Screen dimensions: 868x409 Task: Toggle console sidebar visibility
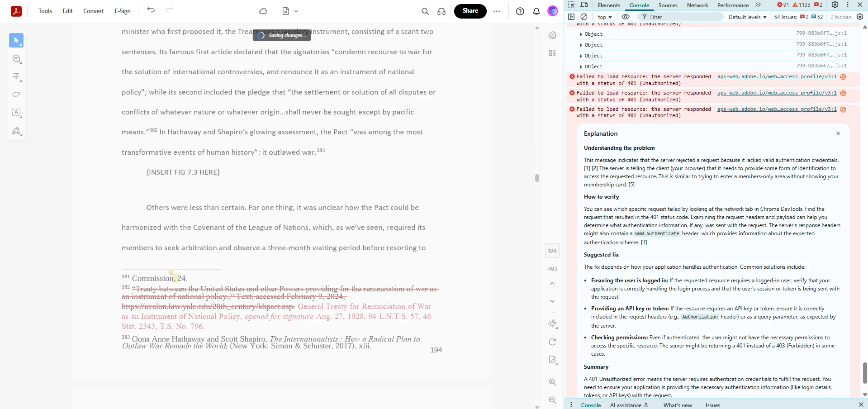coord(571,17)
